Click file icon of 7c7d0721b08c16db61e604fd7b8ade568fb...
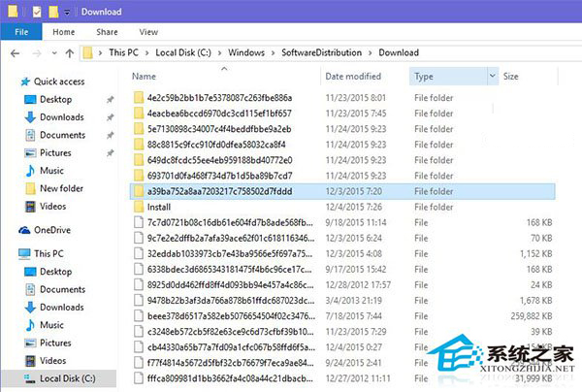Image resolution: width=582 pixels, height=392 pixels. (139, 222)
